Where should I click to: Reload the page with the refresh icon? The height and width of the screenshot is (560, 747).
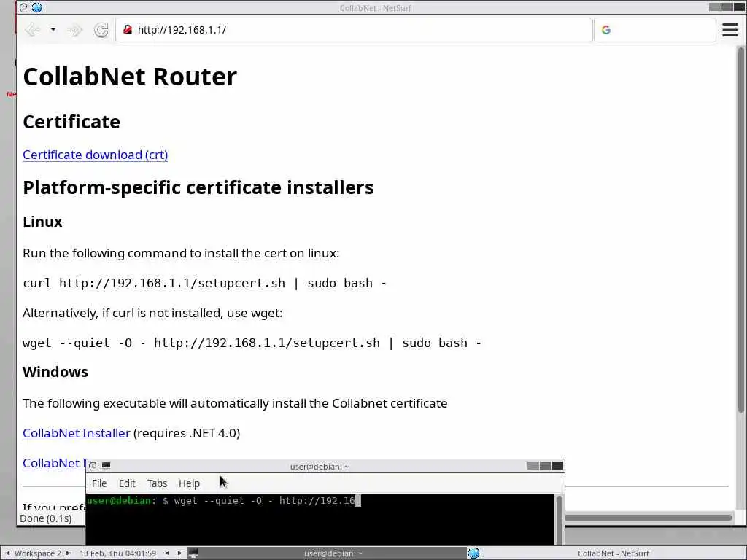point(101,30)
